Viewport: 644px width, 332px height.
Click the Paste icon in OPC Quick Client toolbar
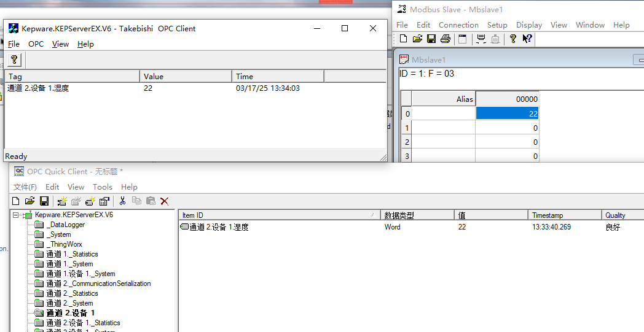click(151, 201)
